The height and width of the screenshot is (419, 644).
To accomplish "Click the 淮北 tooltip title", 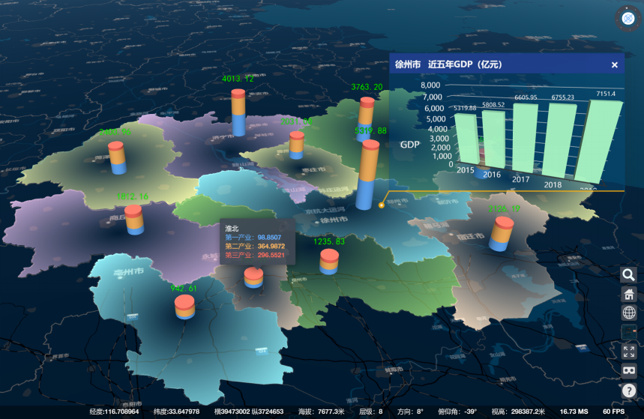I will coord(232,228).
